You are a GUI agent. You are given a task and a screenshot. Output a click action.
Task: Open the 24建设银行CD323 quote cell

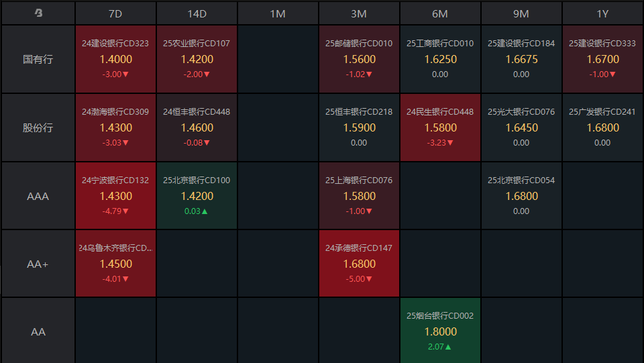[x=115, y=59]
